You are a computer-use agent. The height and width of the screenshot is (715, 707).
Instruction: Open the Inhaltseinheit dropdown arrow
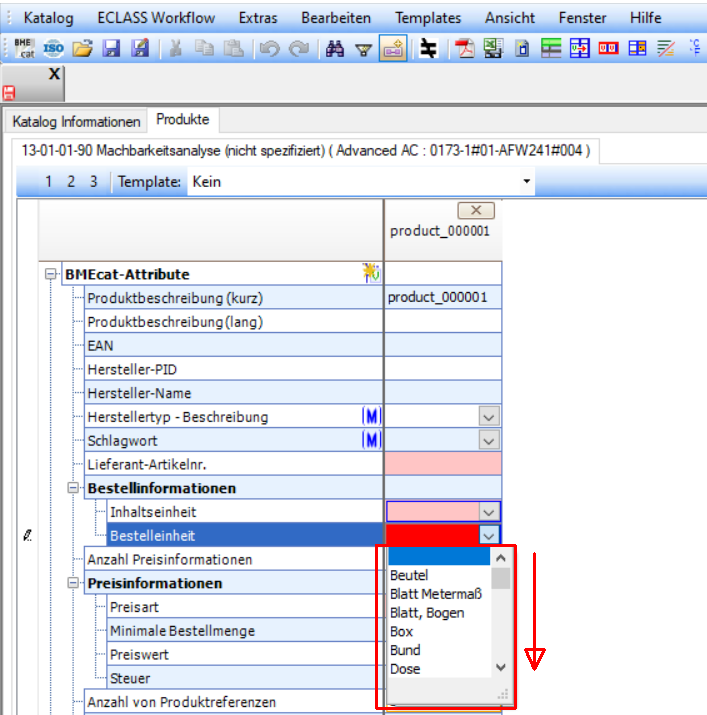pos(489,512)
